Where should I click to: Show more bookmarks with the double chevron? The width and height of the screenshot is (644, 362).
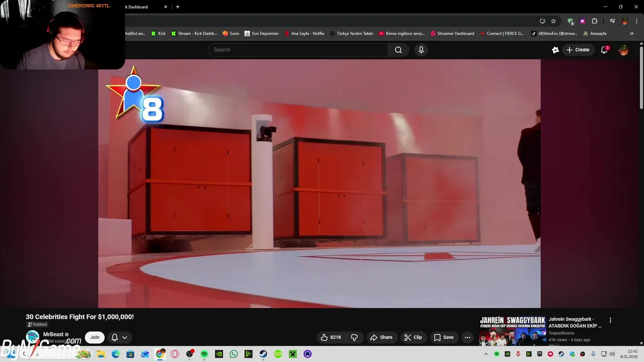[632, 34]
